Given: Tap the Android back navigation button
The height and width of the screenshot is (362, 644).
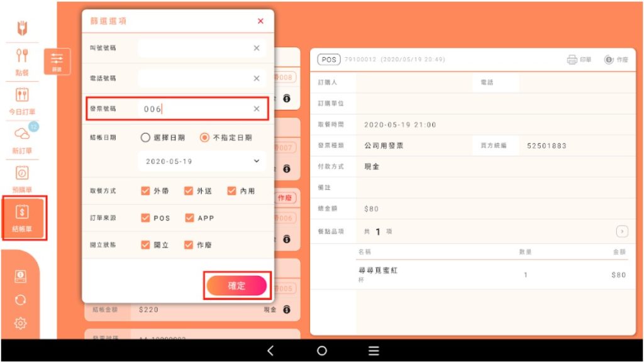Looking at the screenshot, I should [x=270, y=351].
